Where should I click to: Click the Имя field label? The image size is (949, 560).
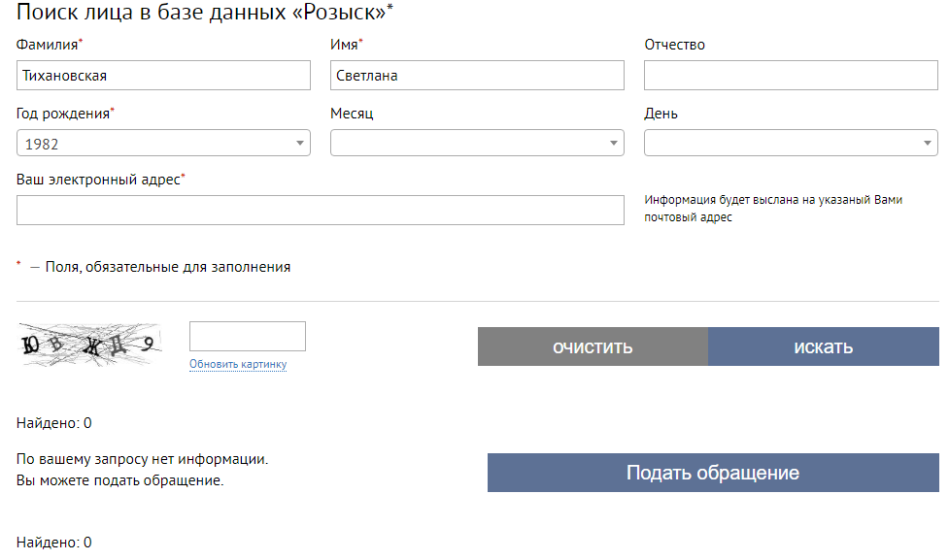coord(344,45)
